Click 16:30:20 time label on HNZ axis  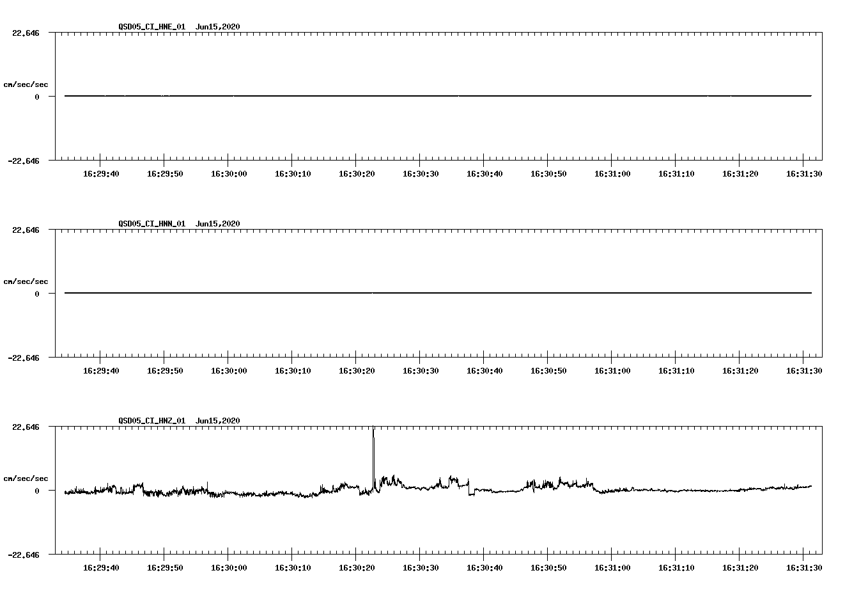point(357,568)
